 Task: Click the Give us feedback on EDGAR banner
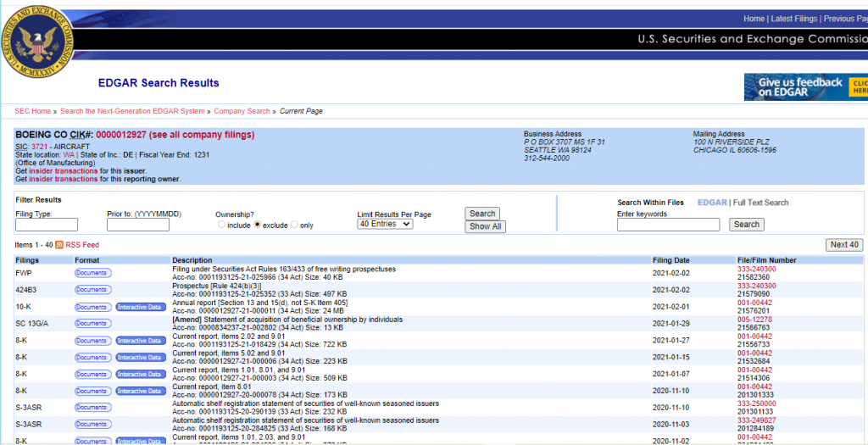pyautogui.click(x=804, y=87)
